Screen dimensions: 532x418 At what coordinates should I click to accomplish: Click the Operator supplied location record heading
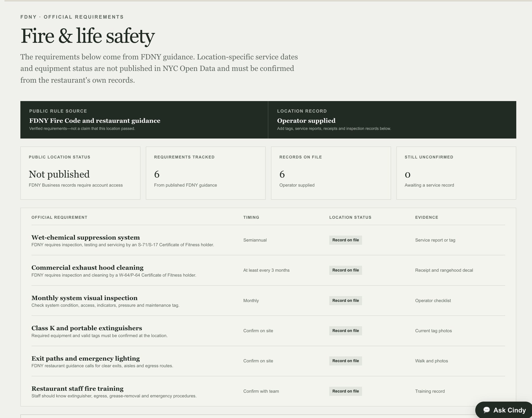coord(306,121)
